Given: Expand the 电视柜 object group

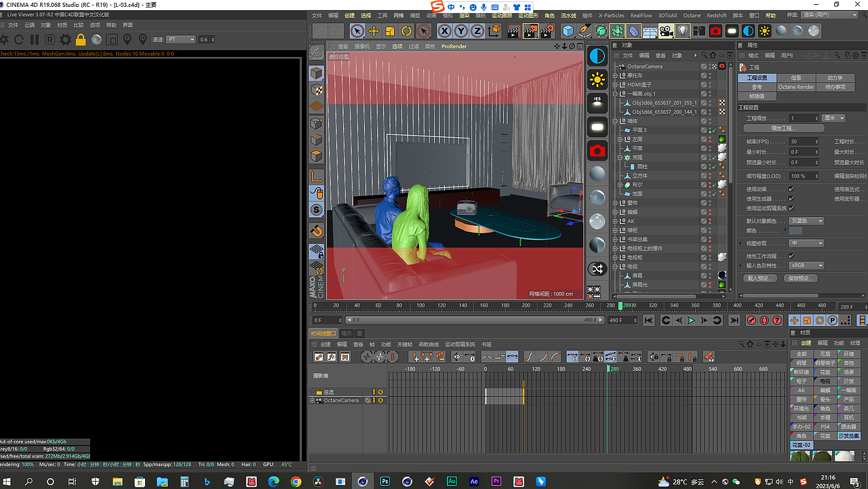Looking at the screenshot, I should 616,258.
